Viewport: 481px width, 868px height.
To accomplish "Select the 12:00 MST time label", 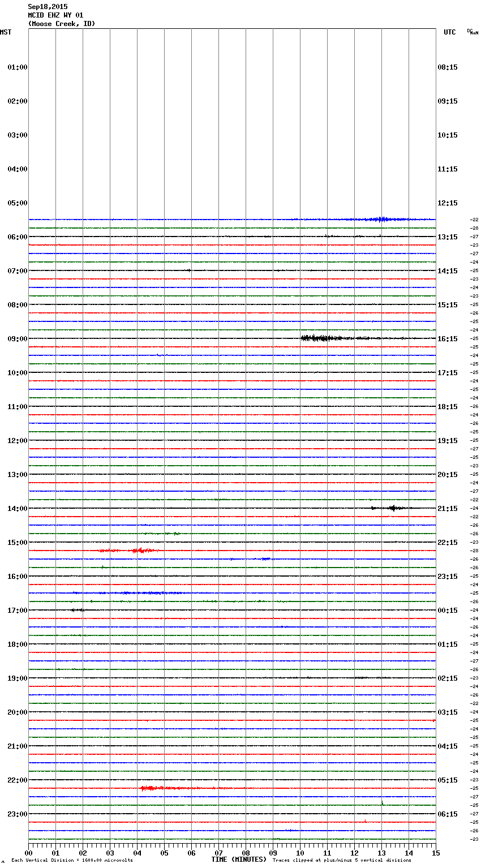I will point(18,441).
